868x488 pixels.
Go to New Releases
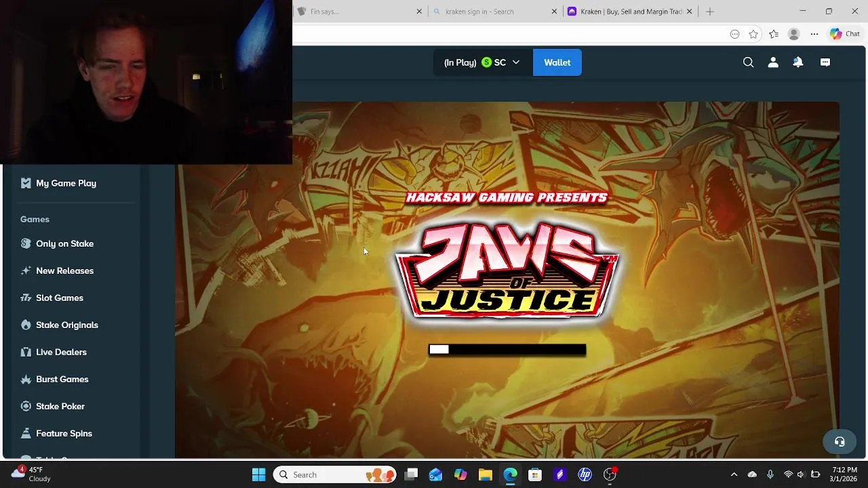(64, 270)
